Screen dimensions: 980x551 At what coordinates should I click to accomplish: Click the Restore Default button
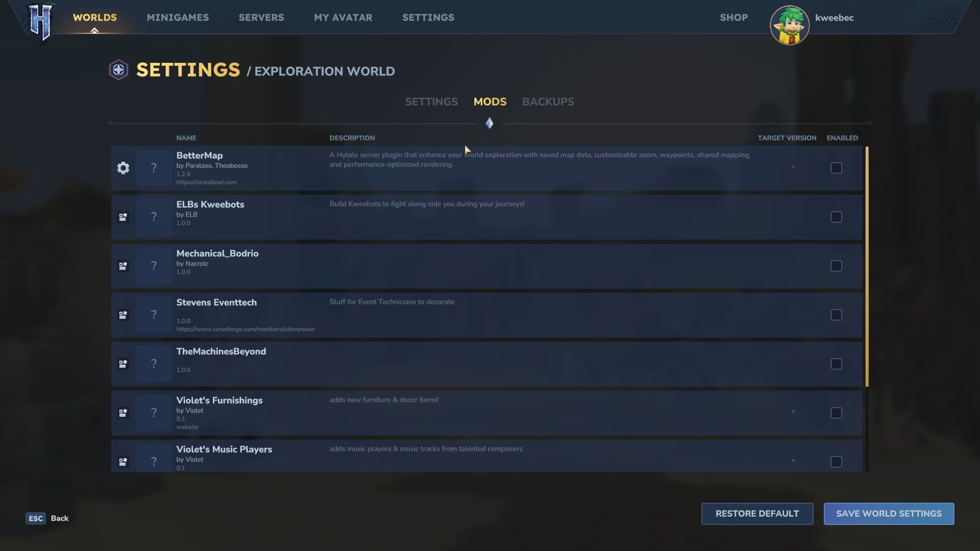(x=757, y=514)
